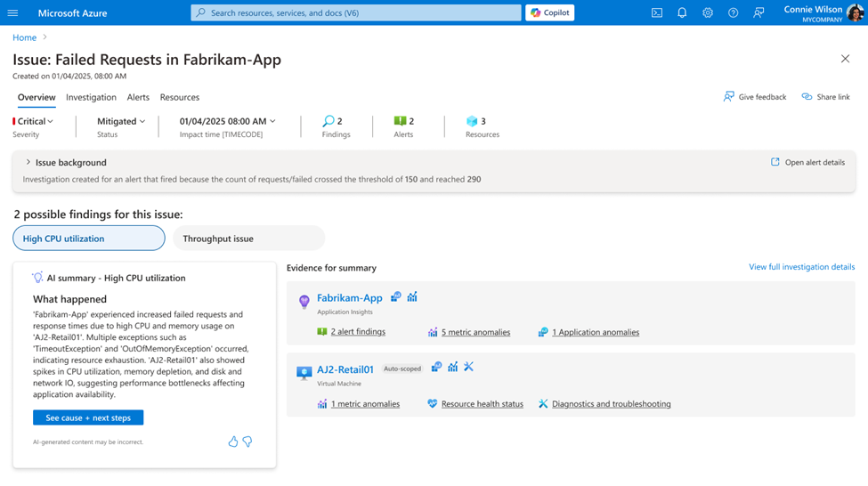Click the Findings magnifier icon

tap(329, 121)
